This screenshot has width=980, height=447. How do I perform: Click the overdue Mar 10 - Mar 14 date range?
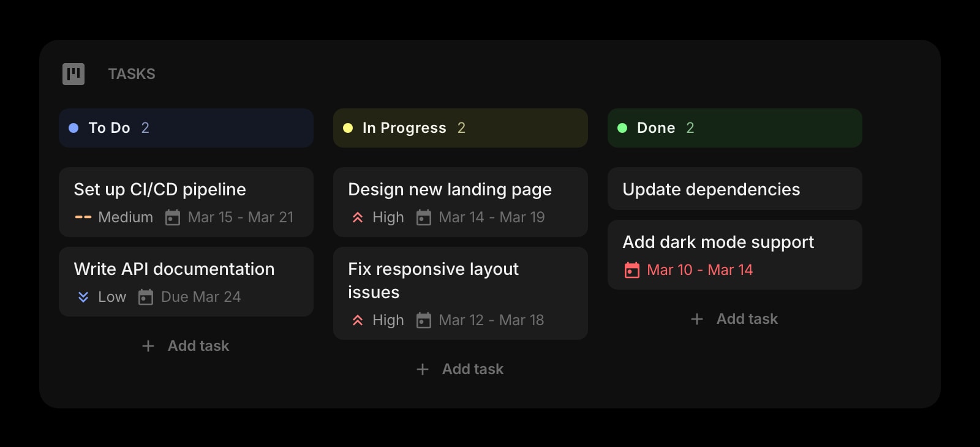700,270
